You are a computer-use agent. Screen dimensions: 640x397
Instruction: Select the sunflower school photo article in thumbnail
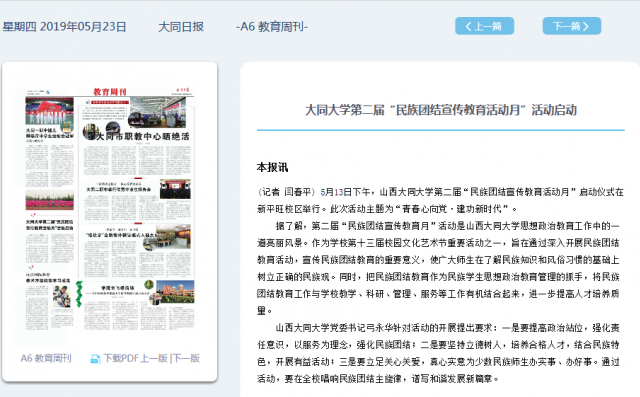(175, 293)
